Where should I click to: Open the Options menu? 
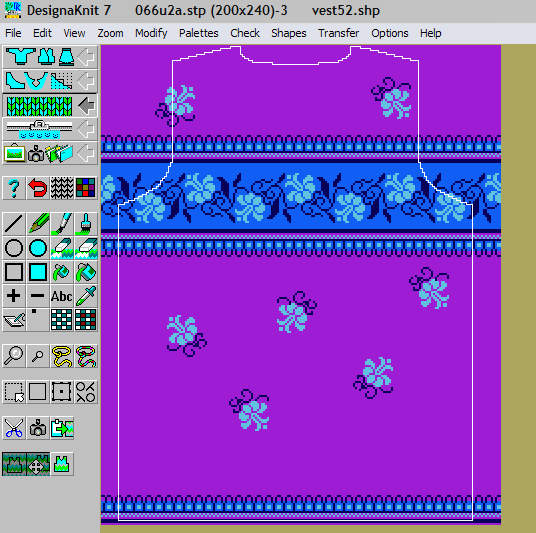pos(390,33)
